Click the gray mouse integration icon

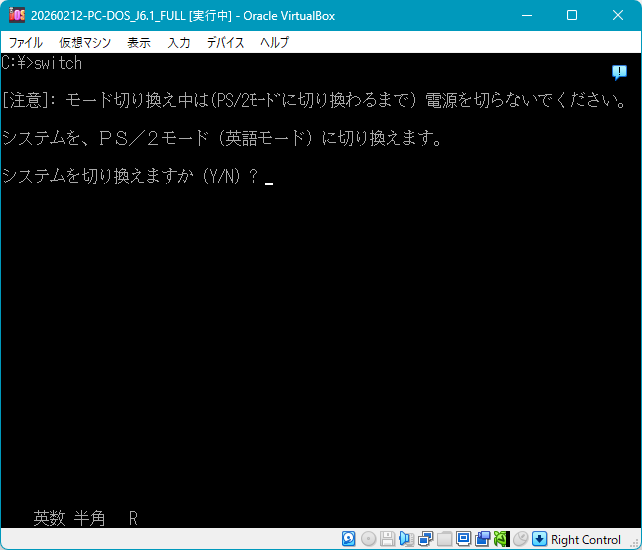520,539
